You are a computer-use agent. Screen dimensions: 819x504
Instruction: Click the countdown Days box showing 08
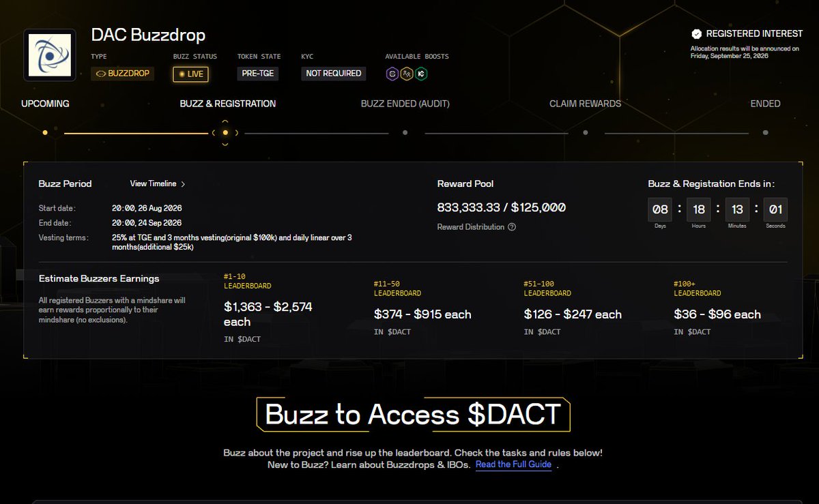tap(660, 209)
